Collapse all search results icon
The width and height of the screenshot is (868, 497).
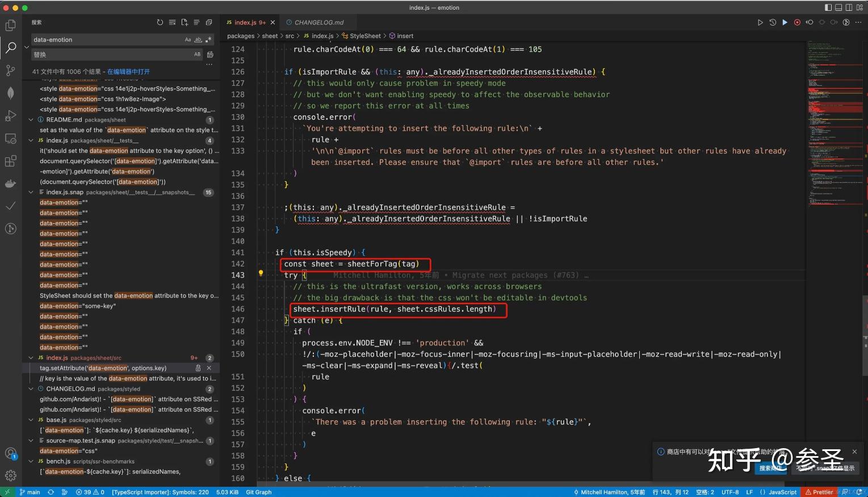point(209,23)
